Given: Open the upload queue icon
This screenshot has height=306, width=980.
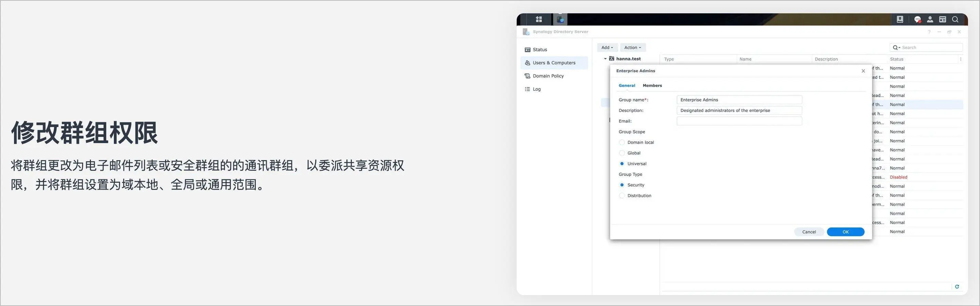Looking at the screenshot, I should 900,19.
